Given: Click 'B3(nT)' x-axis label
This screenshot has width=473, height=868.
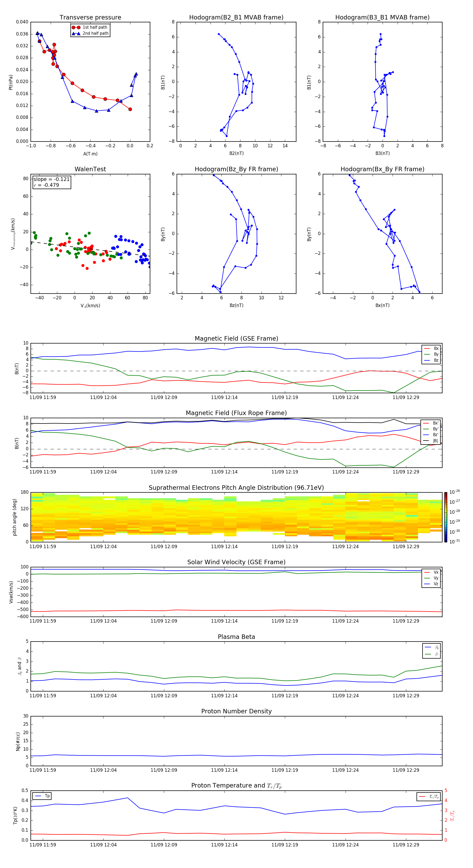Looking at the screenshot, I should [x=382, y=153].
